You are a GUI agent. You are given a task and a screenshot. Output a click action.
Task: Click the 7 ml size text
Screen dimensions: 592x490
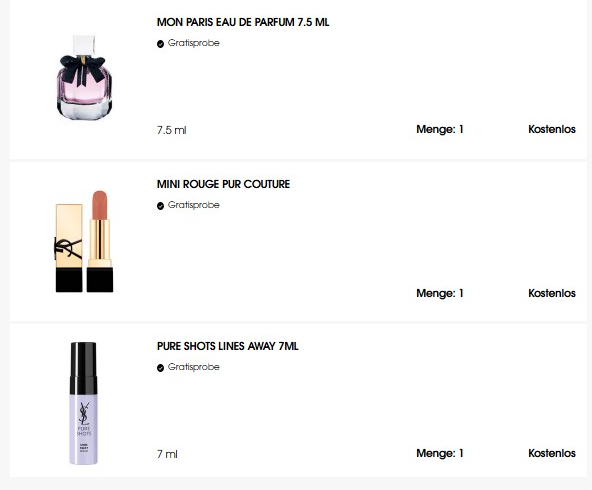coord(167,454)
